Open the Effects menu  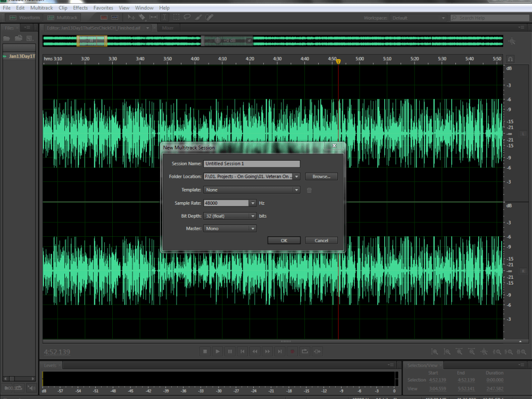pyautogui.click(x=80, y=7)
